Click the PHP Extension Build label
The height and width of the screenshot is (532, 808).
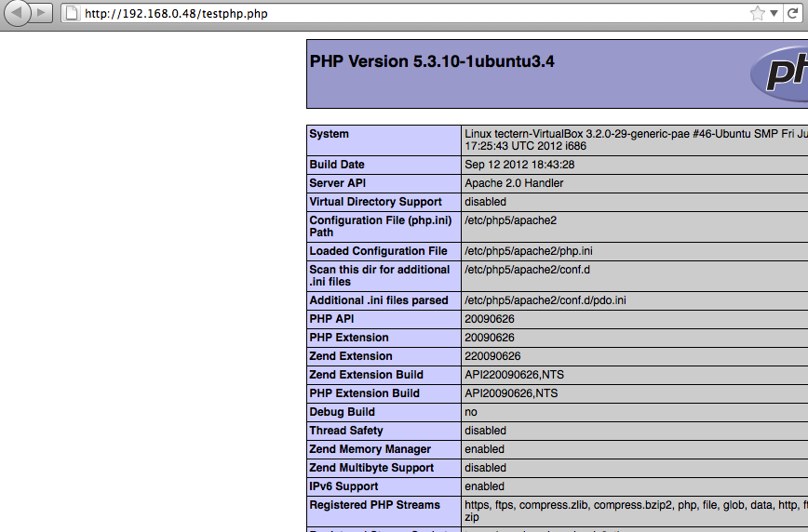364,393
